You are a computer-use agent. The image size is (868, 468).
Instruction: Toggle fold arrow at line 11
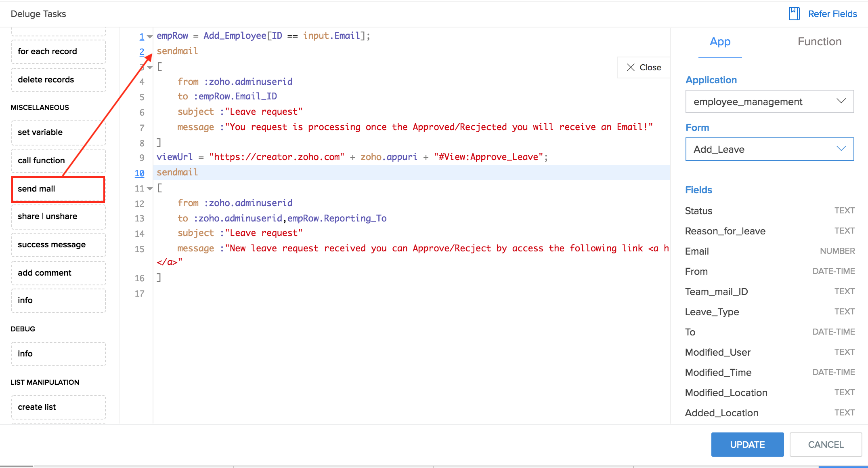pos(150,189)
